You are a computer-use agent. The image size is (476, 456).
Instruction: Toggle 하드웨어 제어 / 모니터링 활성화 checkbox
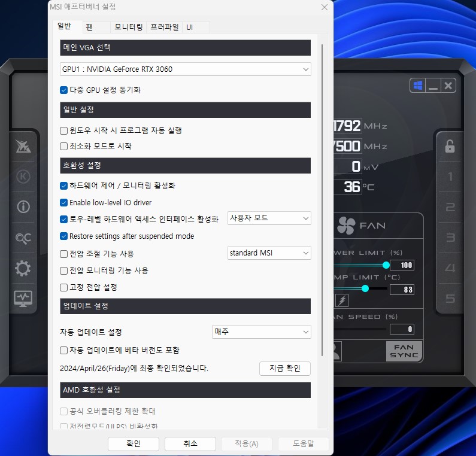tap(63, 186)
